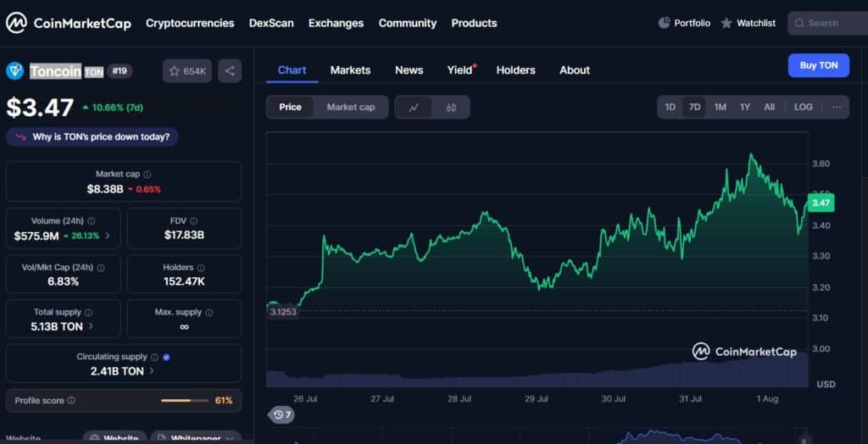The image size is (868, 444).
Task: Open the Cryptocurrencies menu
Action: (190, 23)
